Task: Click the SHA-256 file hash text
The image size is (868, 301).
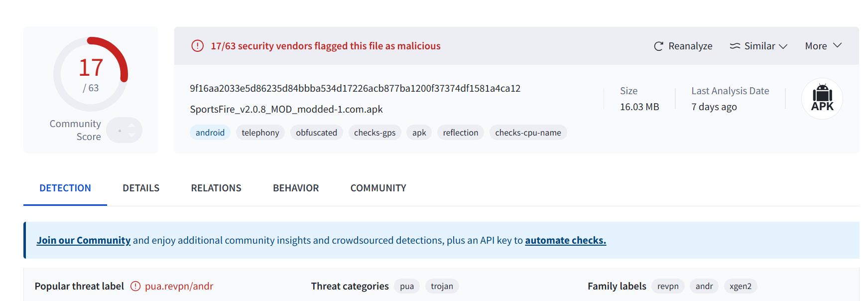Action: 355,88
